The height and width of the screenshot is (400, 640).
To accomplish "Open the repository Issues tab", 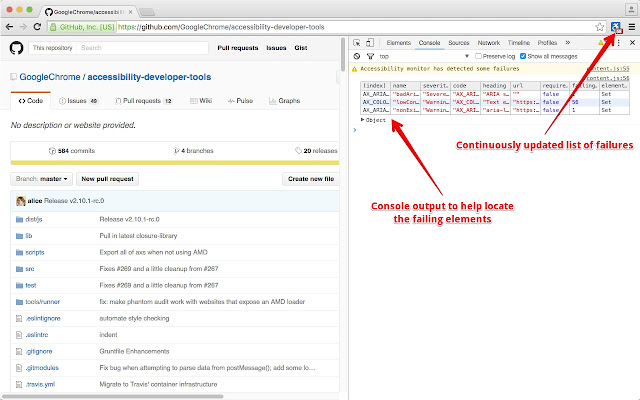I will click(x=78, y=101).
